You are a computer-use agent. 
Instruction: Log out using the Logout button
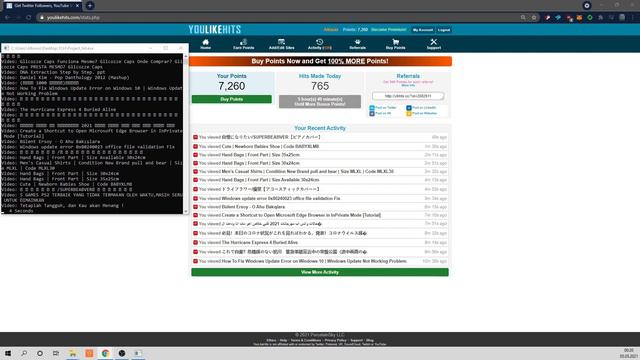click(x=444, y=30)
